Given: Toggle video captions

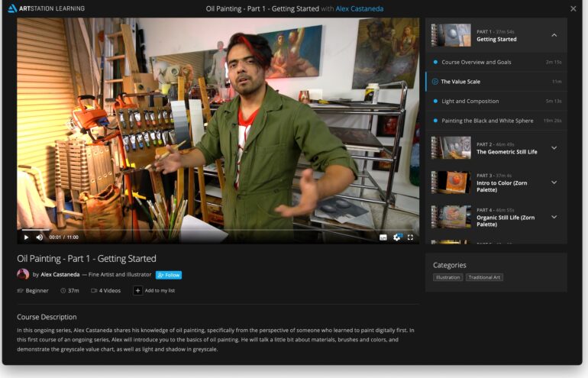Looking at the screenshot, I should coord(383,237).
